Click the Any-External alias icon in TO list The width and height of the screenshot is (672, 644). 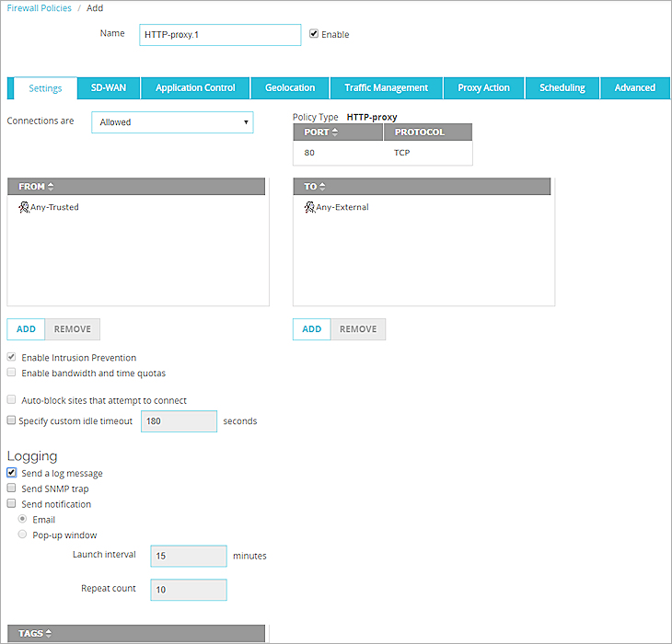tap(309, 208)
